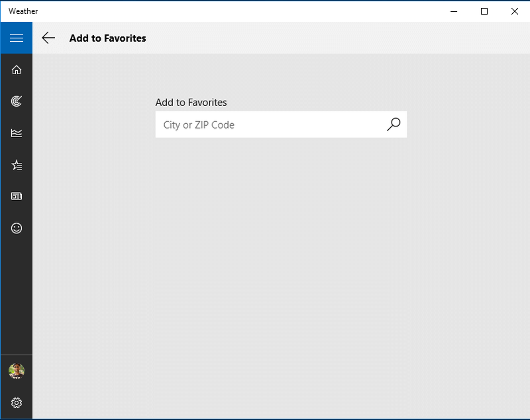Viewport: 530px width, 420px height.
Task: Open the user profile avatar
Action: click(x=16, y=371)
